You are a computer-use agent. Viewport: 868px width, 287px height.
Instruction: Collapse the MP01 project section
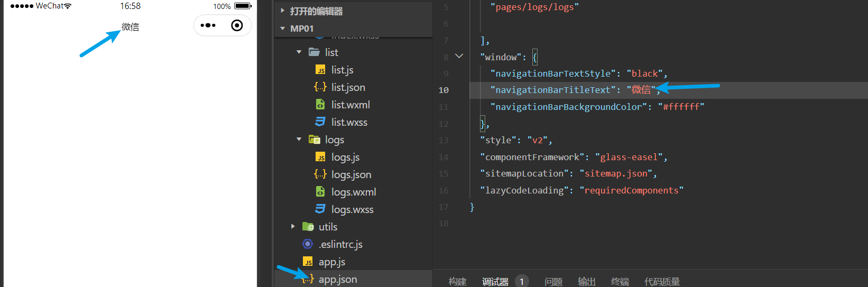283,29
